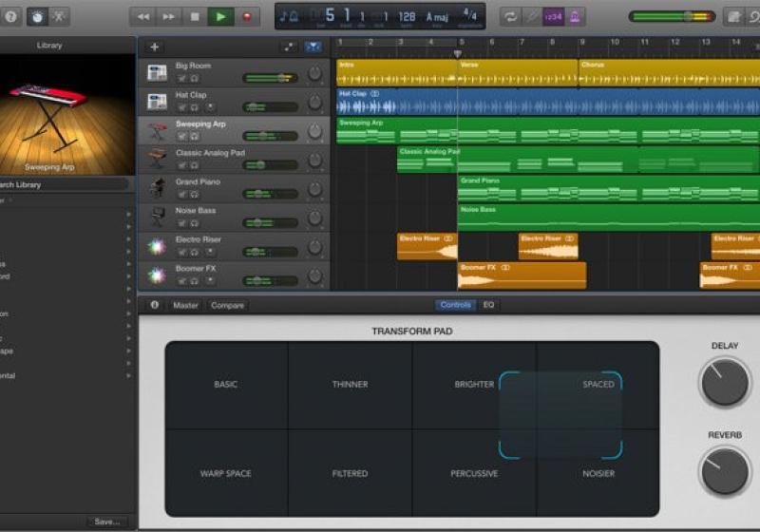Toggle the Cycle loop button
760x532 pixels.
tap(510, 16)
